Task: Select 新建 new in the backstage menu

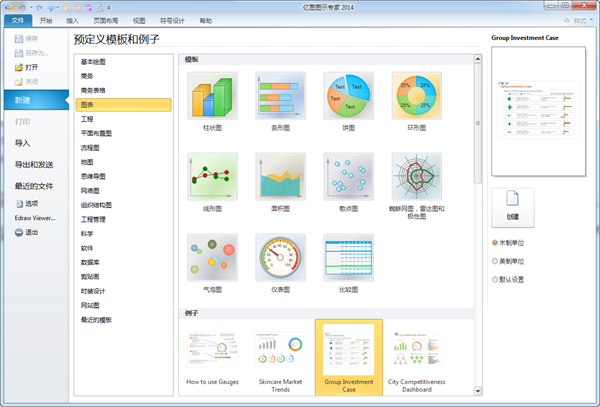Action: point(36,100)
